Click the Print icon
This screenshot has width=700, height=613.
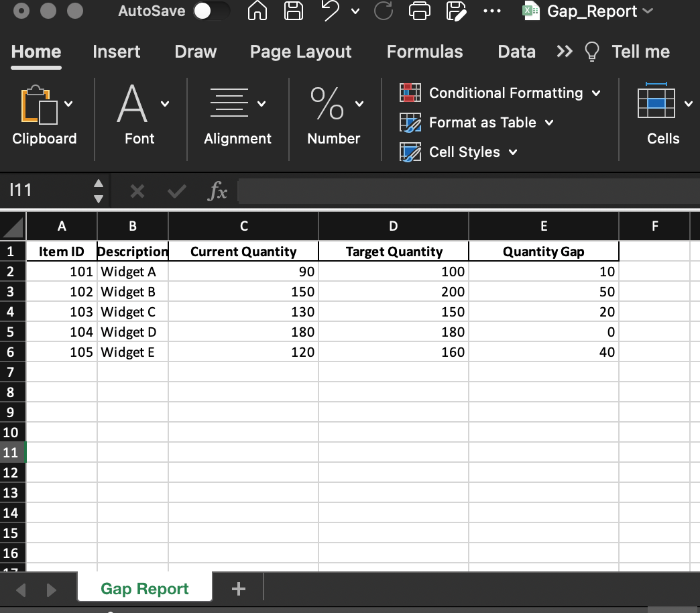(420, 11)
